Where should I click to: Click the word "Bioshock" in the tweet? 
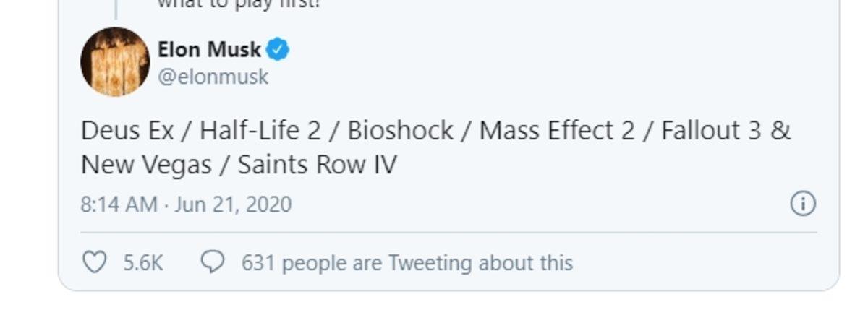tap(401, 131)
